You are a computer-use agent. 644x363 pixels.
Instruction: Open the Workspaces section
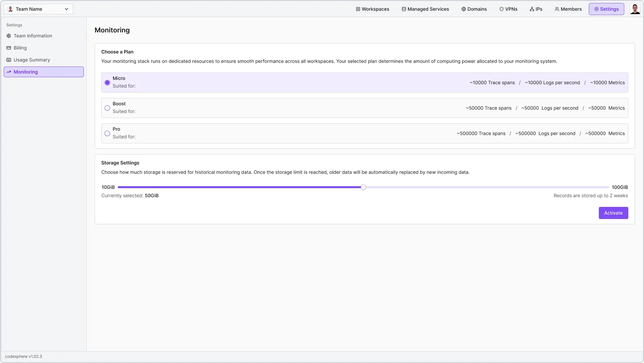(x=372, y=9)
